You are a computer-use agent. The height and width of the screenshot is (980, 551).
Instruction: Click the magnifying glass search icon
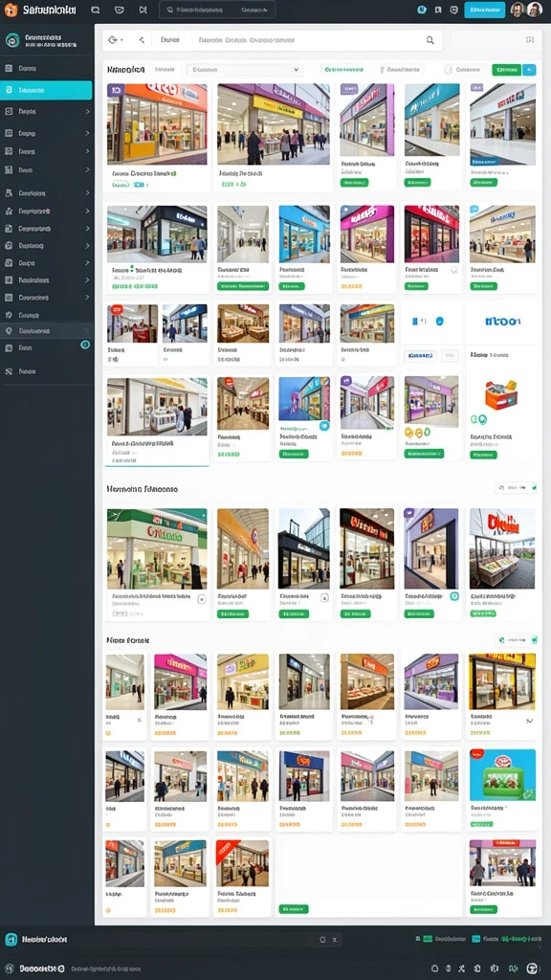pyautogui.click(x=430, y=40)
